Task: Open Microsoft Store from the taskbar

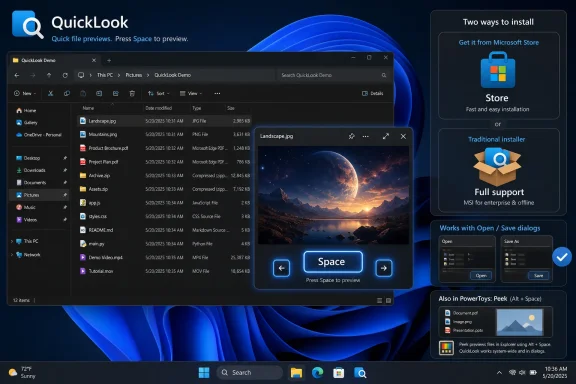Action: click(x=338, y=373)
